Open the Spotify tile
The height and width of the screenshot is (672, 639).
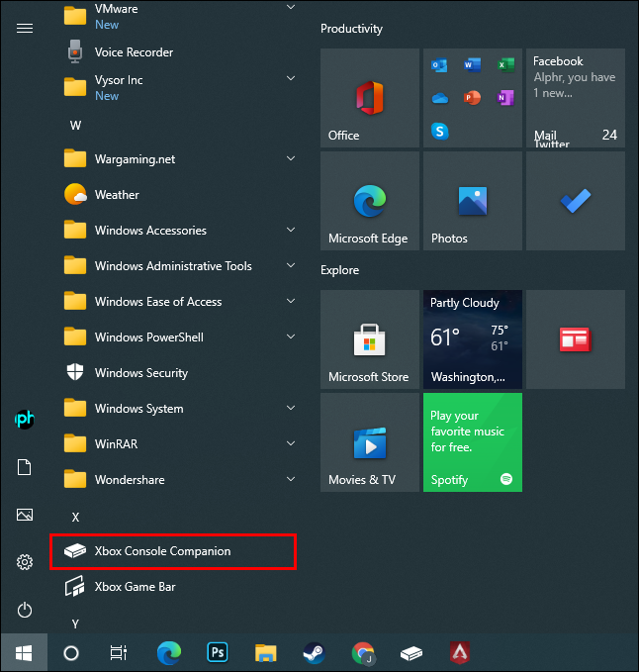473,442
